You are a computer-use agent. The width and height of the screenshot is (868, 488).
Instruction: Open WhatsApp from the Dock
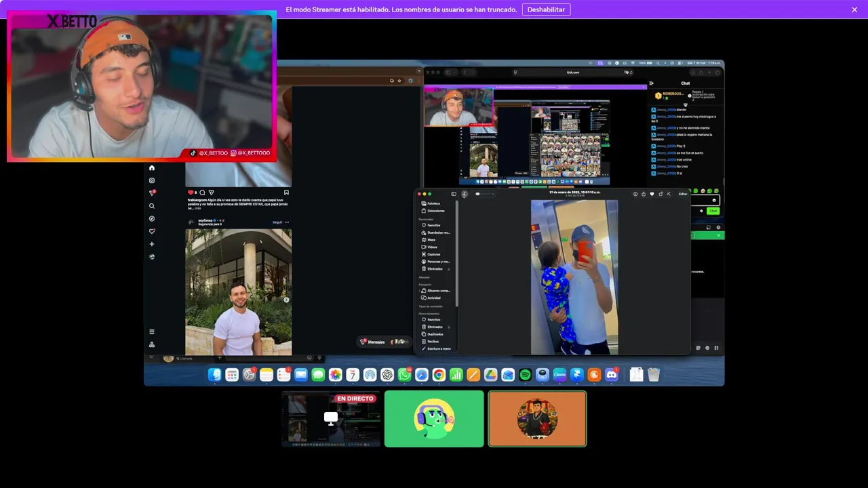(x=405, y=375)
